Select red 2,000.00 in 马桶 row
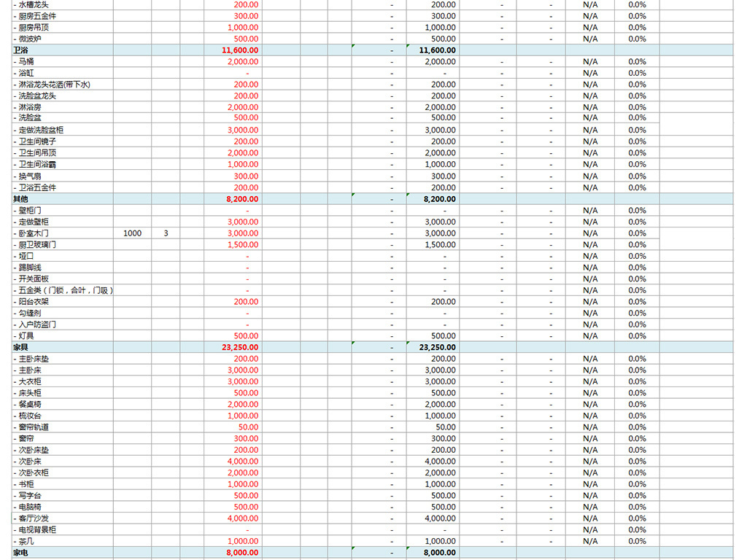Viewport: 747px width, 560px height. 243,61
